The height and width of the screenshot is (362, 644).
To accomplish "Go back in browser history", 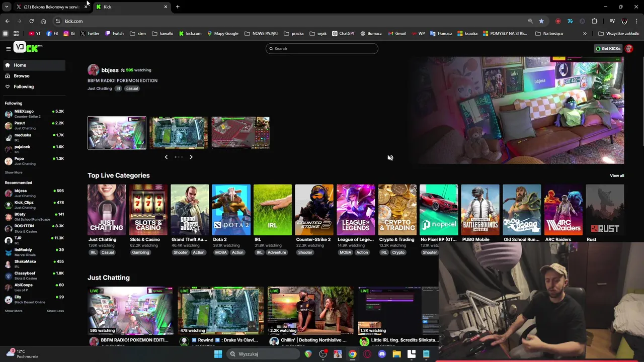I will pyautogui.click(x=7, y=21).
